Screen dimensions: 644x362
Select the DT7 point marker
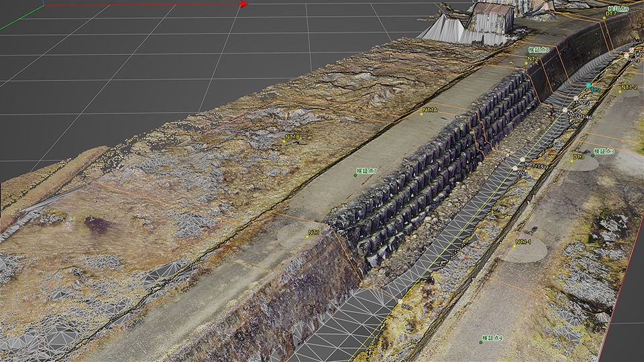(604, 18)
